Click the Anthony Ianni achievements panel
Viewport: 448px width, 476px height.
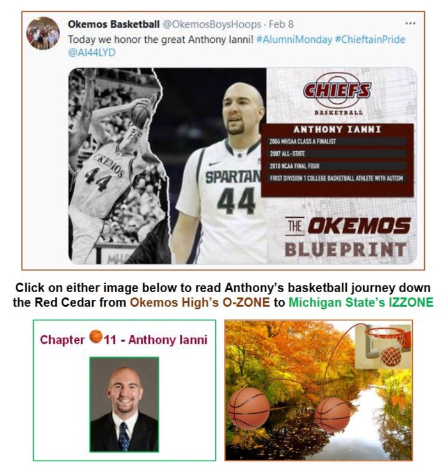337,160
